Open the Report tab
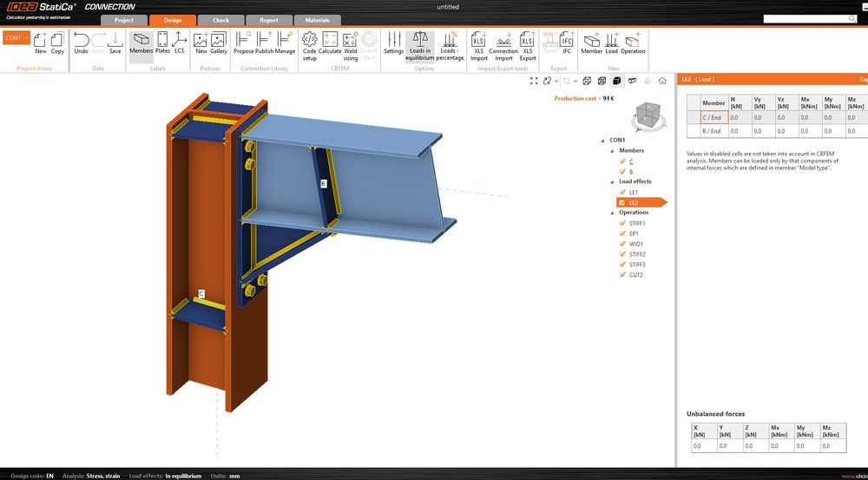 coord(269,20)
